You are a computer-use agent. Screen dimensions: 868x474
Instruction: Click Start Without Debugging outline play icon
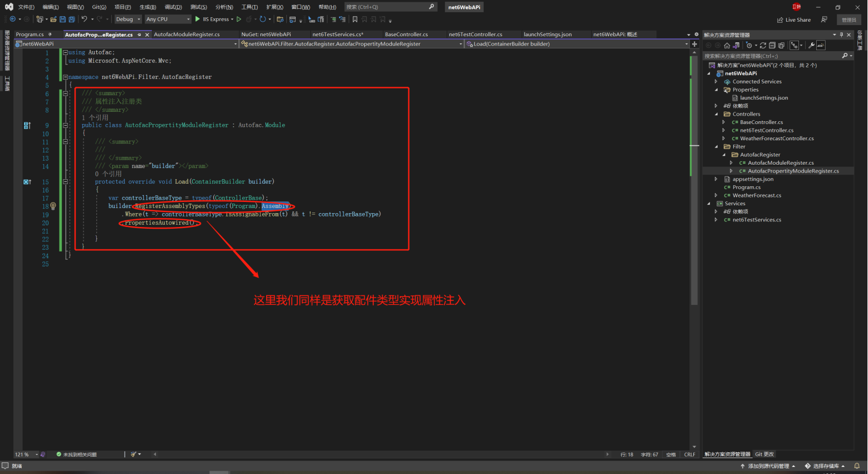tap(239, 19)
